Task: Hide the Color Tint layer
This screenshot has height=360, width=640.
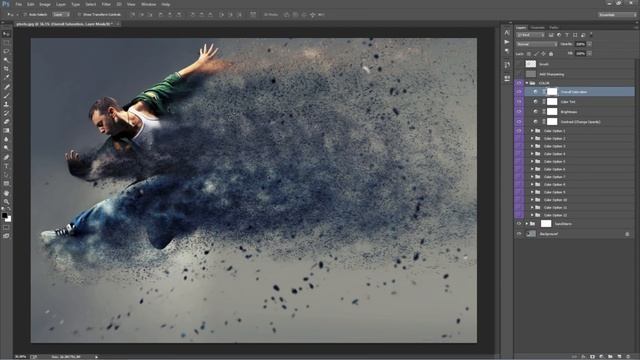Action: [x=519, y=102]
